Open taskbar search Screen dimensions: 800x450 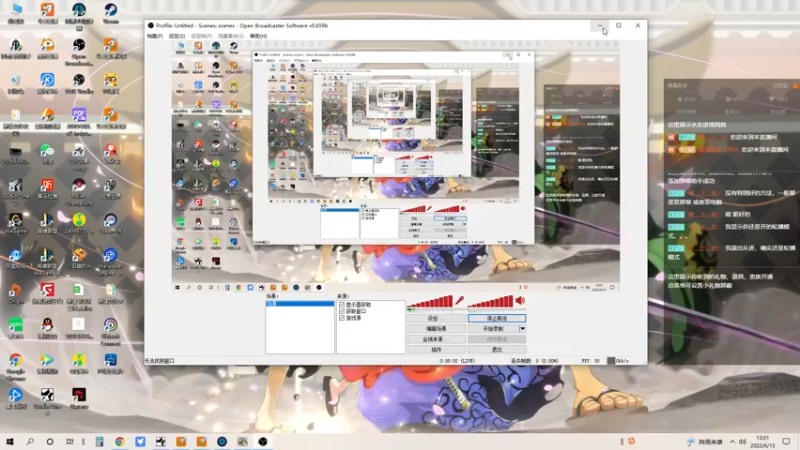(x=30, y=441)
